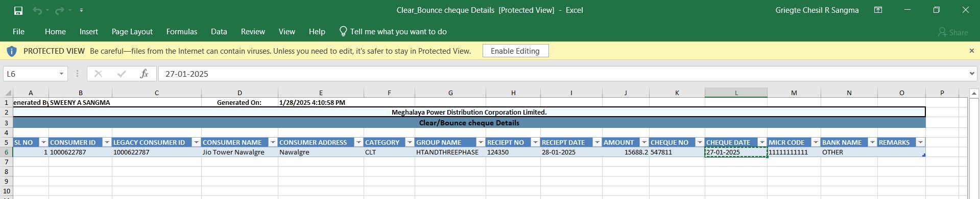
Task: Click the Protected View shield icon
Action: pyautogui.click(x=12, y=51)
